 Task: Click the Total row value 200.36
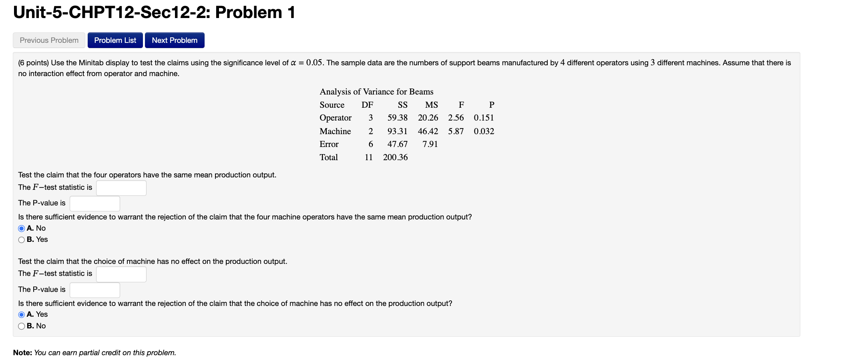coord(395,157)
